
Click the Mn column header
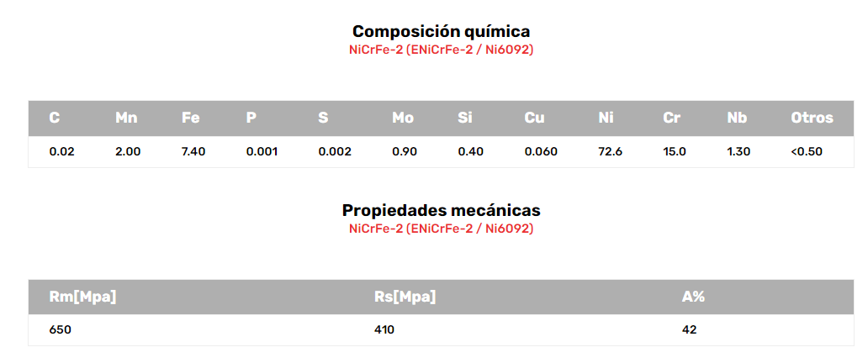coord(126,118)
